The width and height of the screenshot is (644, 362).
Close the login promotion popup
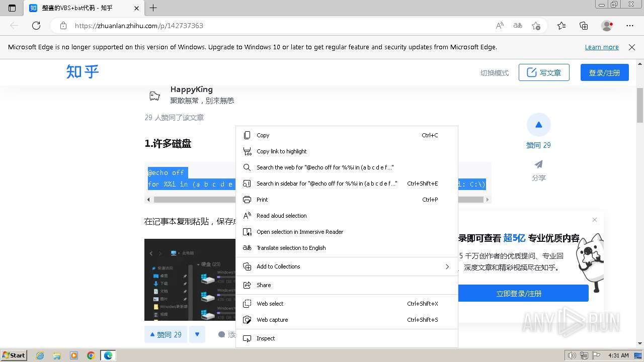[595, 220]
